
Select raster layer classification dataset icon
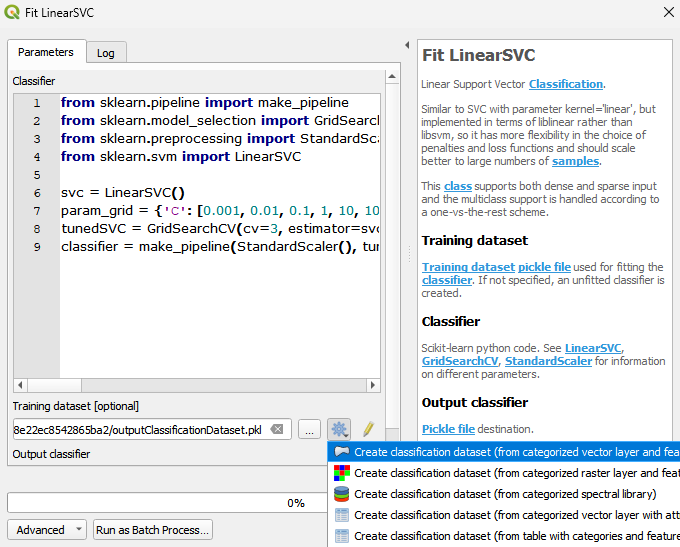point(342,473)
